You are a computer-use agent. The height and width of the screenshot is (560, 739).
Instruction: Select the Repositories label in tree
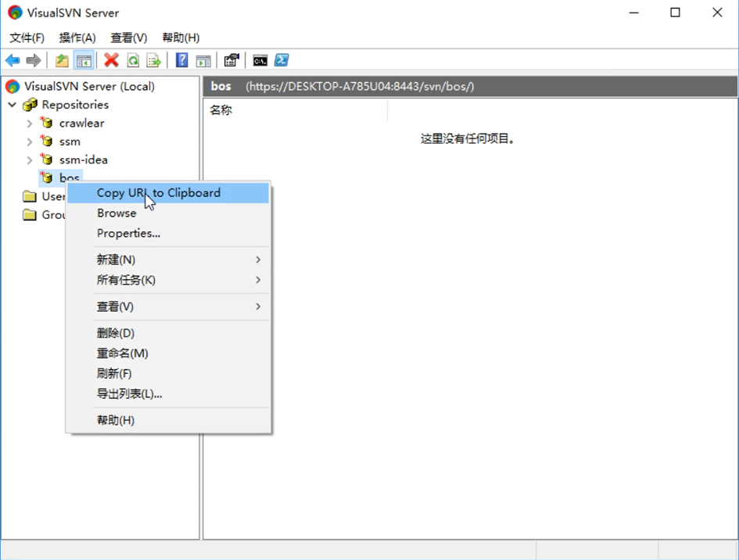(x=75, y=105)
